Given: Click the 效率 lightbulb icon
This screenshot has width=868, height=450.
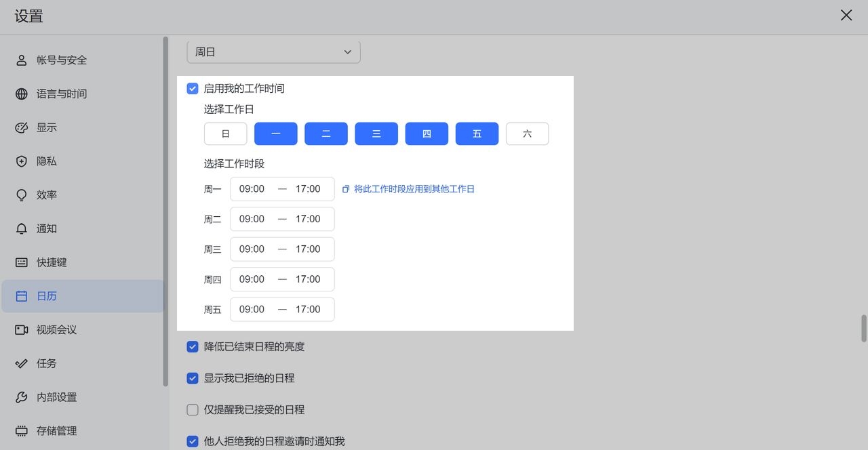Looking at the screenshot, I should pos(22,195).
